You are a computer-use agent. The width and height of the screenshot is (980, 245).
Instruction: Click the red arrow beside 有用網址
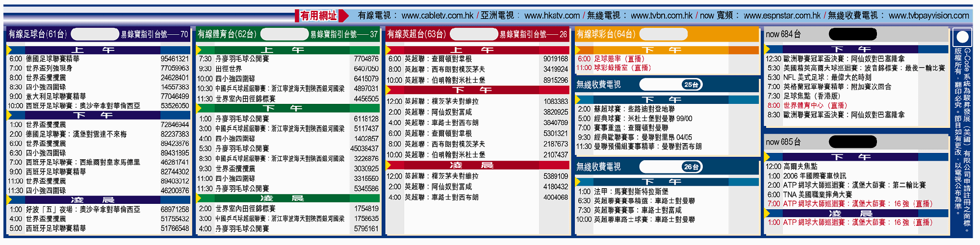344,16
